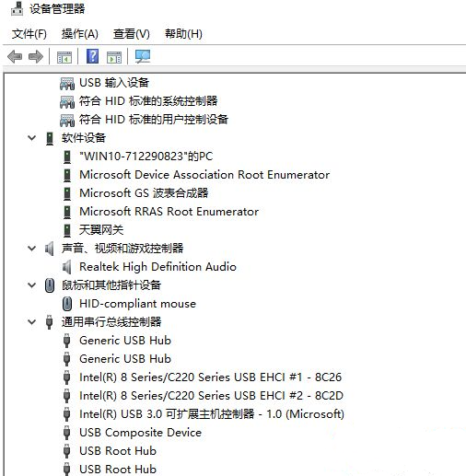
Task: Collapse the 通用串行总线控制器 category
Action: [x=32, y=322]
